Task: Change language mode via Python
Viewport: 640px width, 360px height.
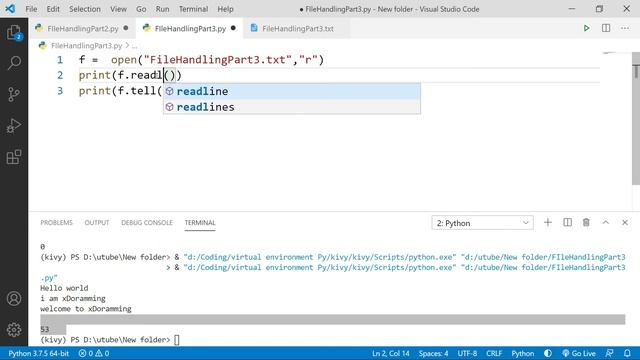Action: pos(522,353)
